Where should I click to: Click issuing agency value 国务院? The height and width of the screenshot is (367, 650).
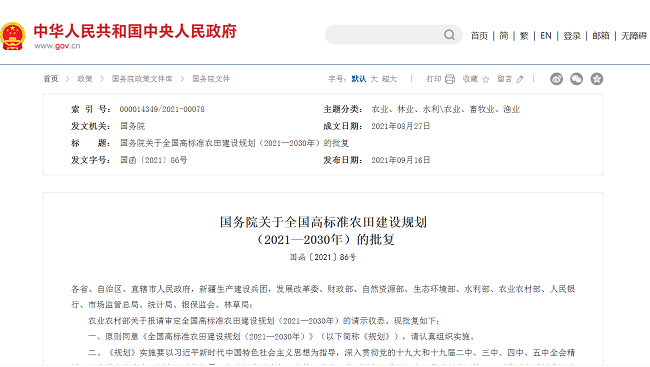(x=132, y=126)
